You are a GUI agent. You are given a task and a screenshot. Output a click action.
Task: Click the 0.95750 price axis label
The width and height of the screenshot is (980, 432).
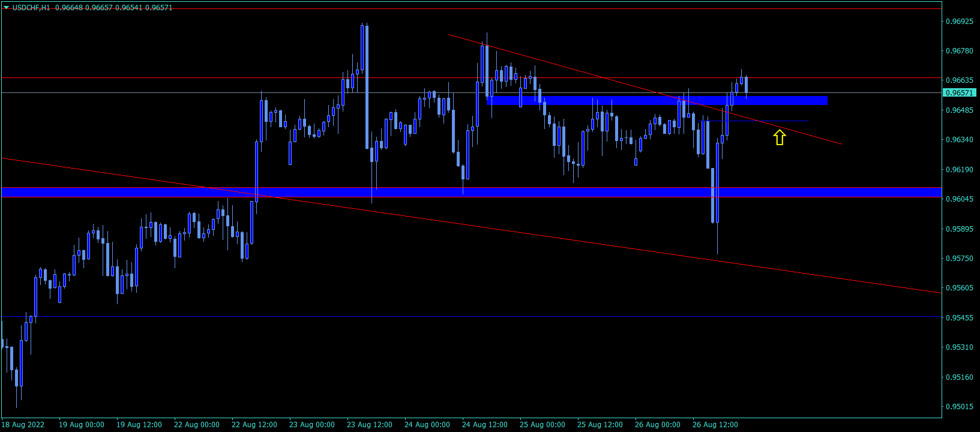959,259
